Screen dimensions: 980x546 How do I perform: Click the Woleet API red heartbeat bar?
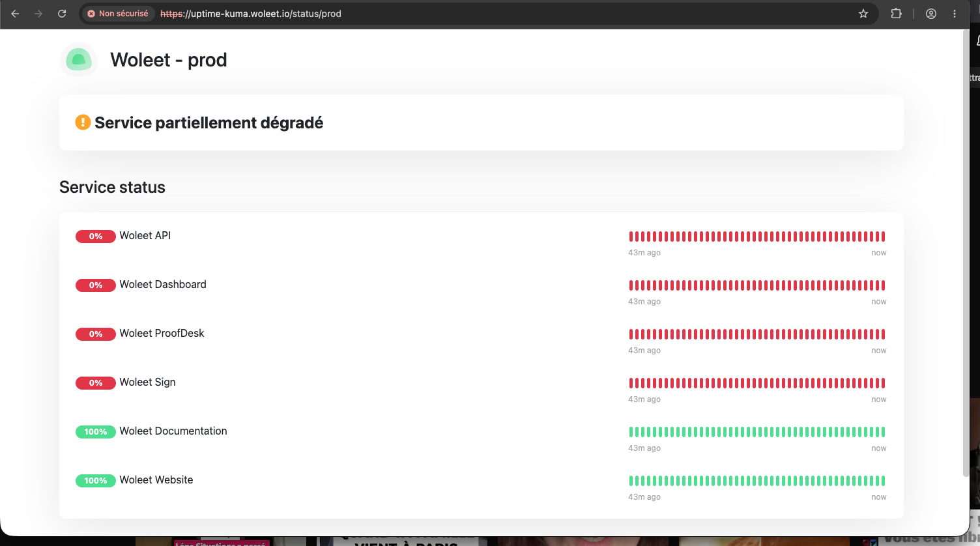pyautogui.click(x=757, y=237)
